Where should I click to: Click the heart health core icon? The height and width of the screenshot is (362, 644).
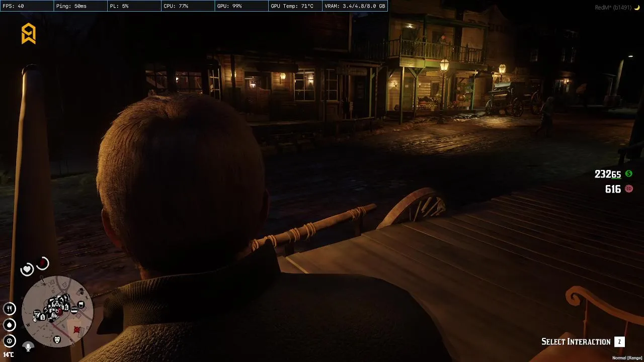coord(27,269)
